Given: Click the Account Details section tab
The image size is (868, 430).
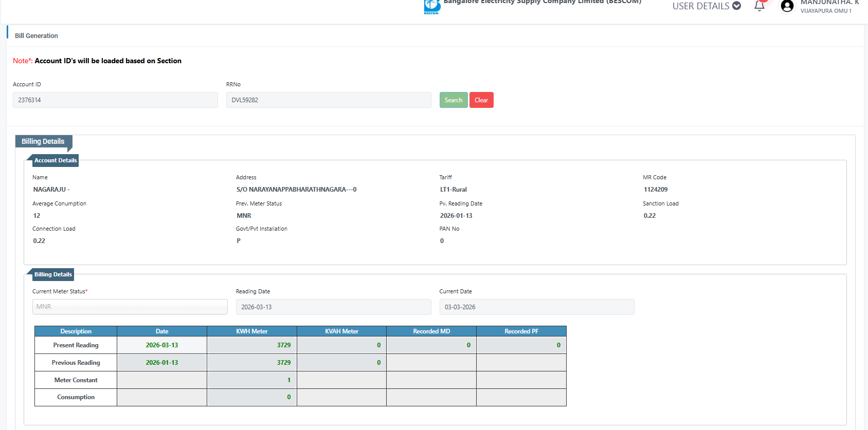Looking at the screenshot, I should tap(56, 160).
